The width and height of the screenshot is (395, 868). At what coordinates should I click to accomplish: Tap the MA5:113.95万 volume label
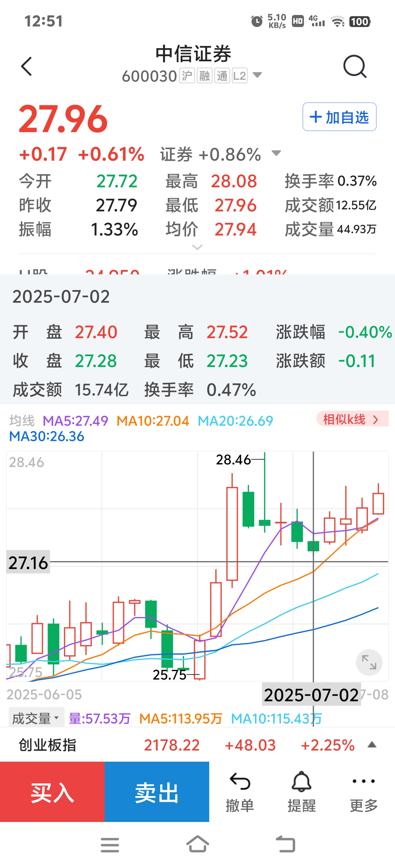[181, 719]
